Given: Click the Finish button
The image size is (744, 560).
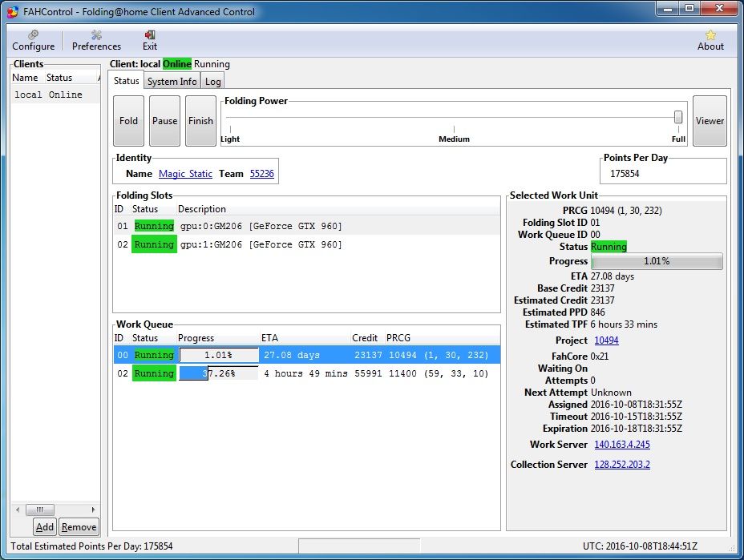Looking at the screenshot, I should [200, 121].
